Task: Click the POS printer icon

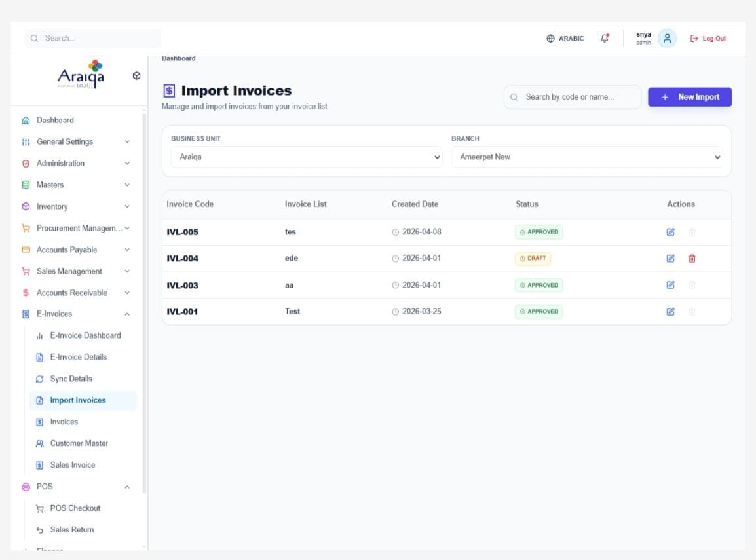Action: 26,487
